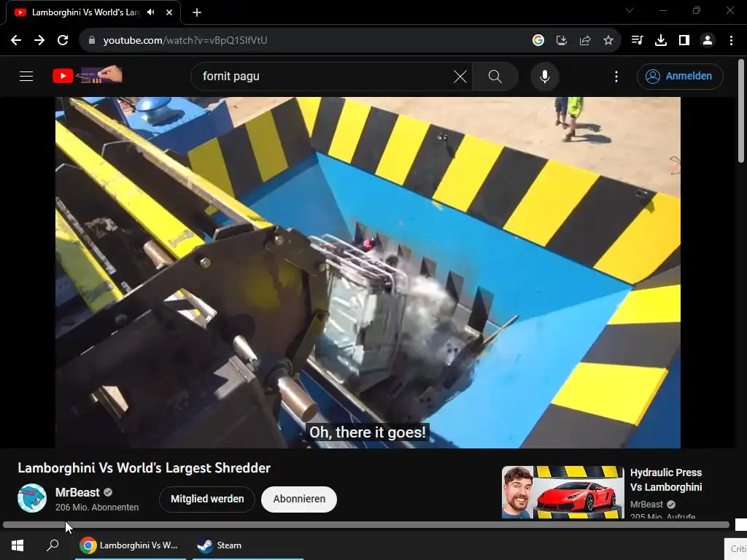Screen dimensions: 747x560
Task: Click the lock icon in address bar
Action: point(91,41)
